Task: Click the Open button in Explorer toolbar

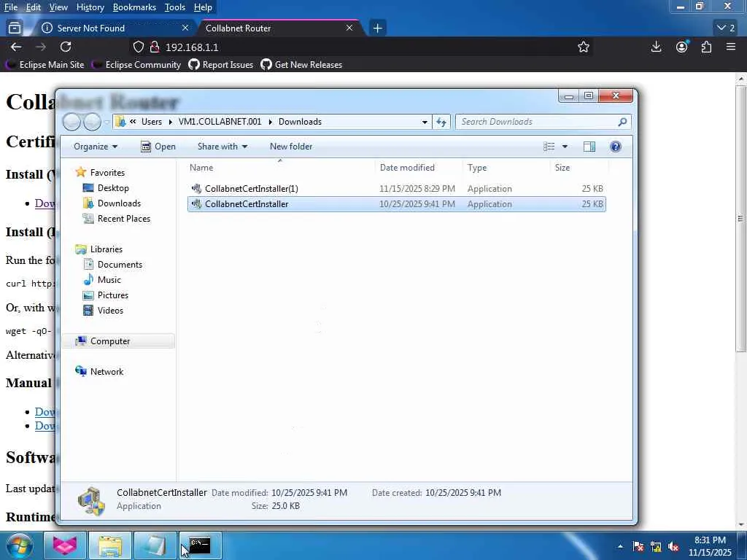Action: [158, 146]
